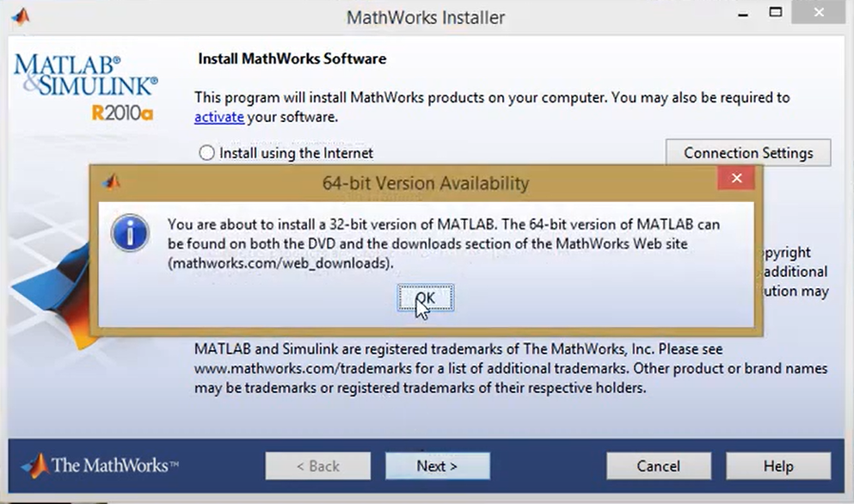Select the Install using the Internet option
The width and height of the screenshot is (854, 504).
coord(206,153)
